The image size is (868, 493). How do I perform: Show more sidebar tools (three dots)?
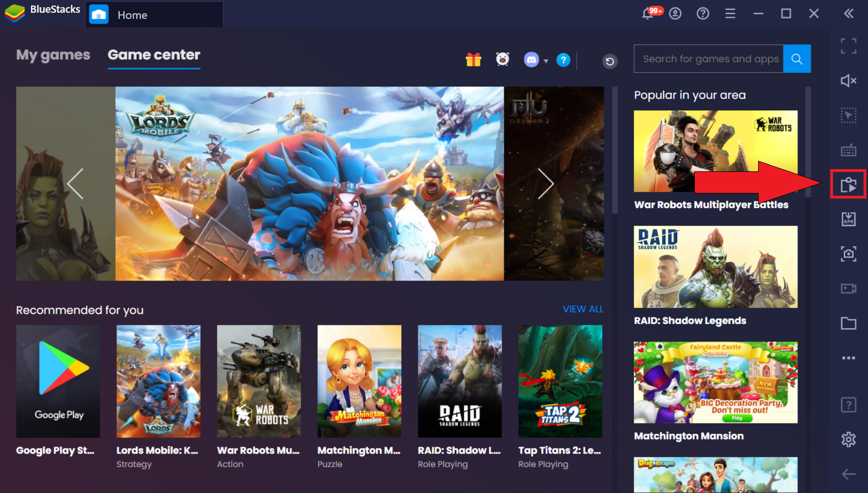coord(849,358)
